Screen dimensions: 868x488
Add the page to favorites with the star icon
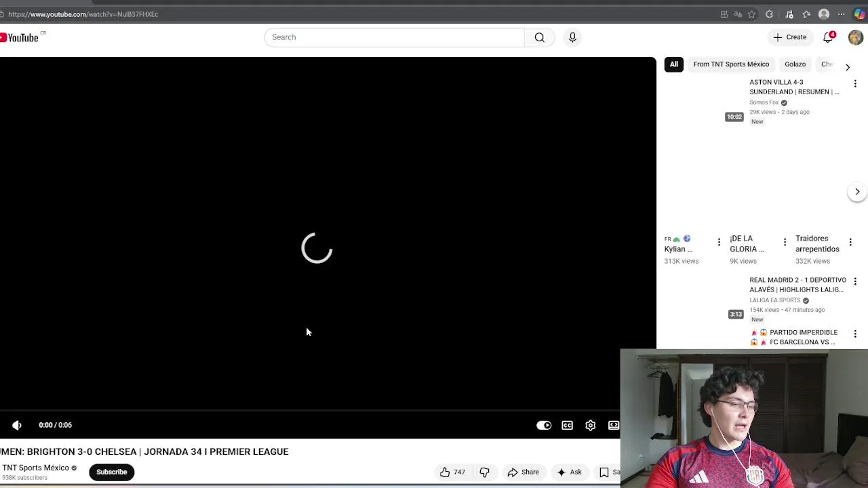point(752,14)
